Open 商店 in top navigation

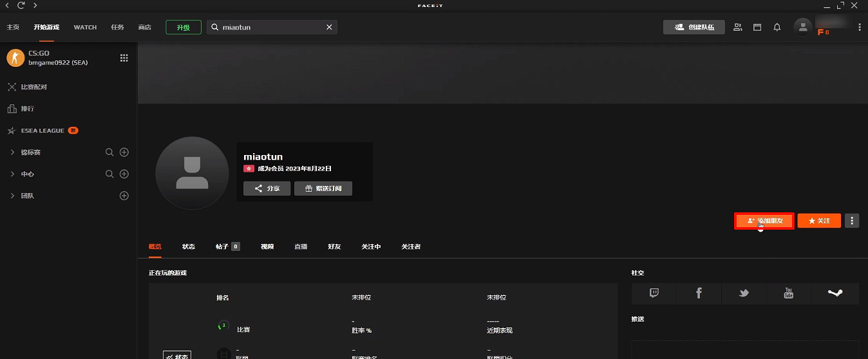[144, 27]
